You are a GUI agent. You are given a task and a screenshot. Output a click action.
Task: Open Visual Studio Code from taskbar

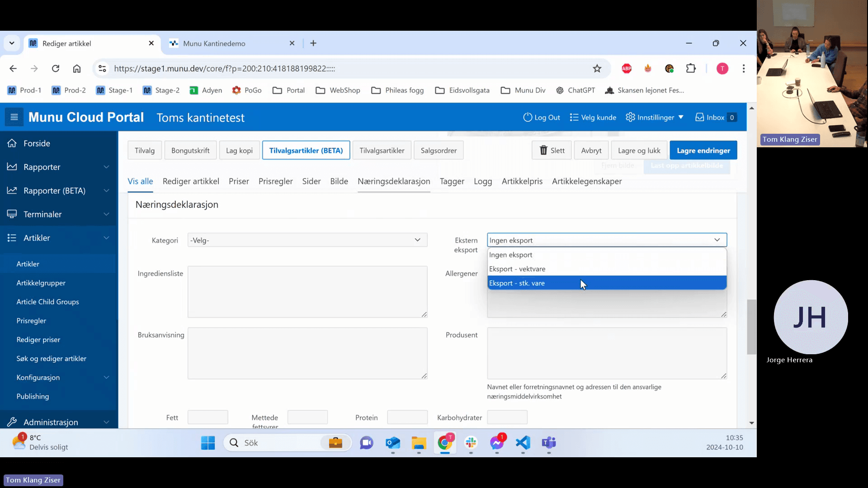pyautogui.click(x=523, y=443)
